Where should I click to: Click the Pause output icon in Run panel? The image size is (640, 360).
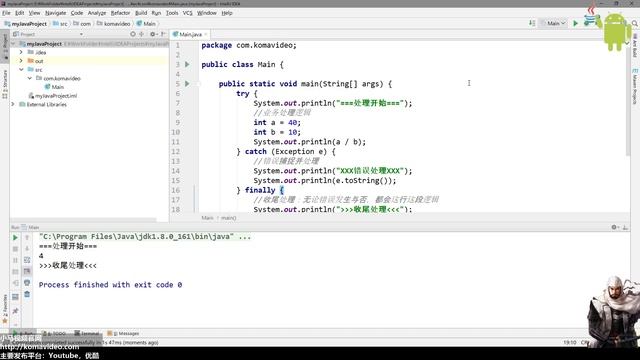15,260
